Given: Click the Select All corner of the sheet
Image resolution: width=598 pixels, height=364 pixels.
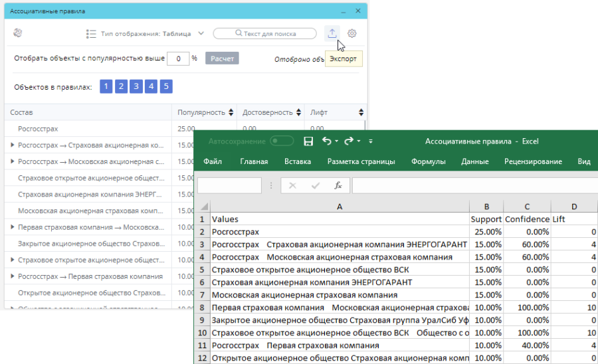Looking at the screenshot, I should 204,207.
